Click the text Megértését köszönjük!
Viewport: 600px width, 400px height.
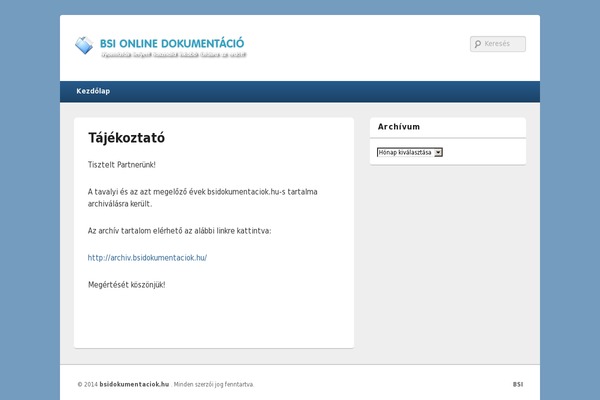pyautogui.click(x=127, y=284)
